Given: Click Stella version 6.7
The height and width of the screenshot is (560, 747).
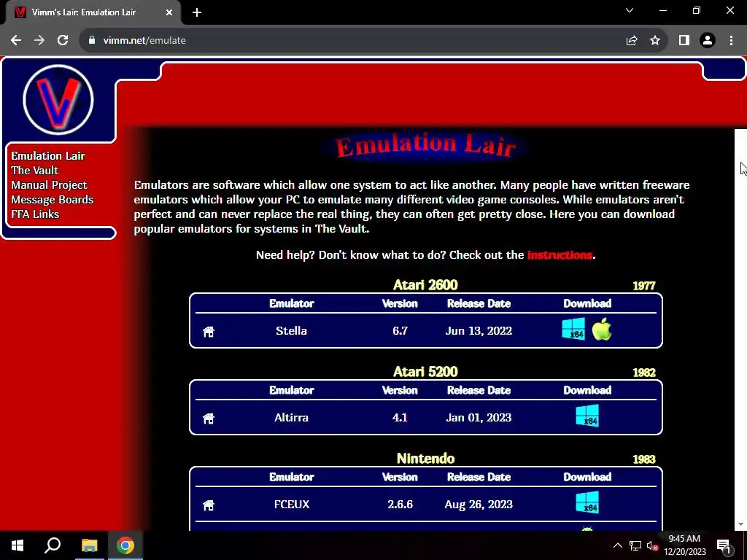Looking at the screenshot, I should coord(400,330).
